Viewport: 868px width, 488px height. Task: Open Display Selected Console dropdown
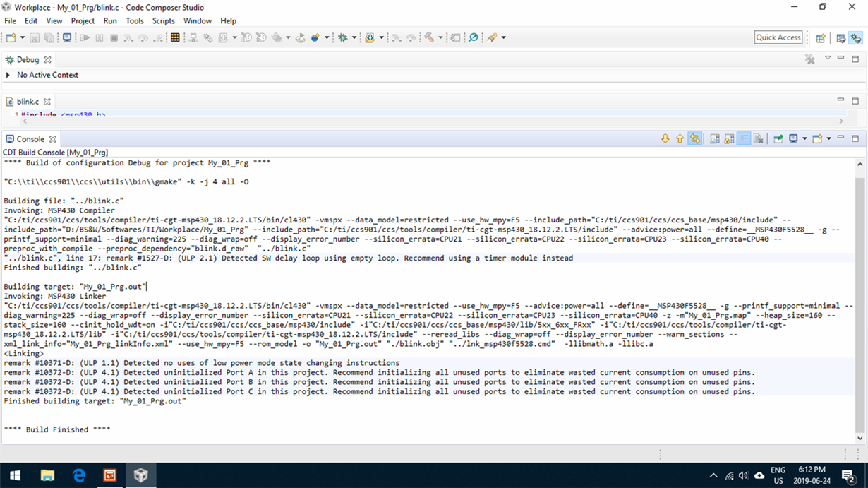[804, 139]
